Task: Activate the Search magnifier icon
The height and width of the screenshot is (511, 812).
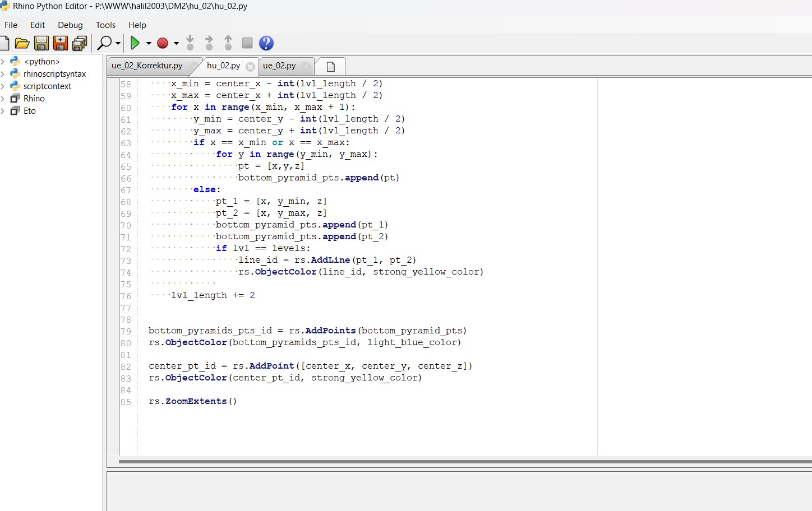Action: coord(104,43)
